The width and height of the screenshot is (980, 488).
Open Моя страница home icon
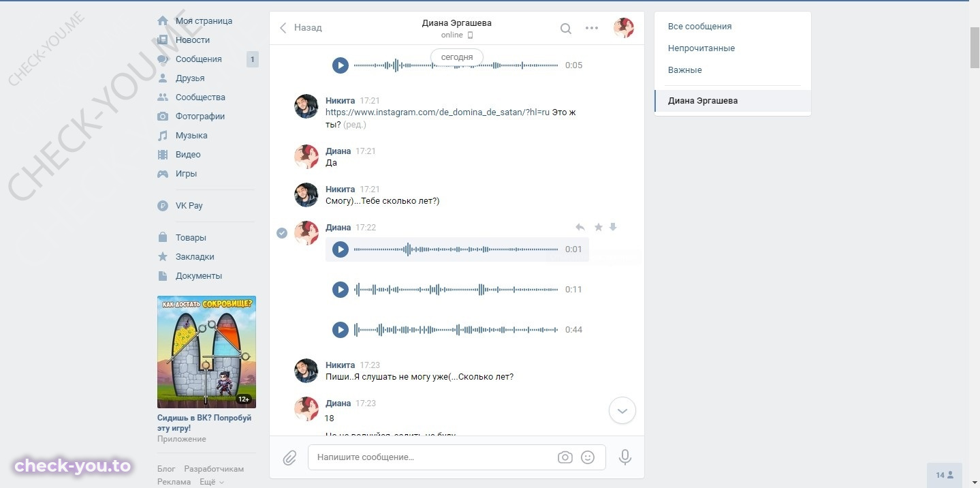(x=163, y=21)
